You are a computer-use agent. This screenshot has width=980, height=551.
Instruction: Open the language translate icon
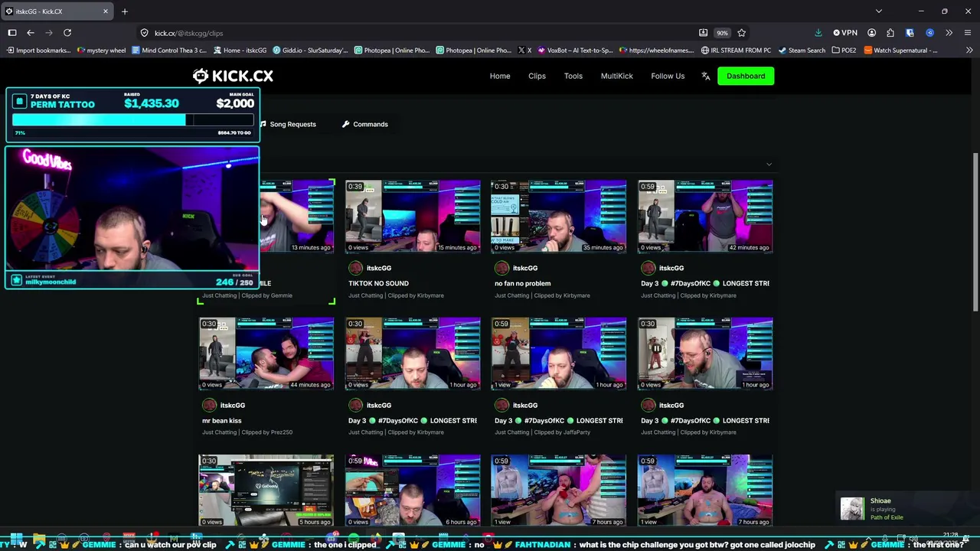(x=706, y=76)
